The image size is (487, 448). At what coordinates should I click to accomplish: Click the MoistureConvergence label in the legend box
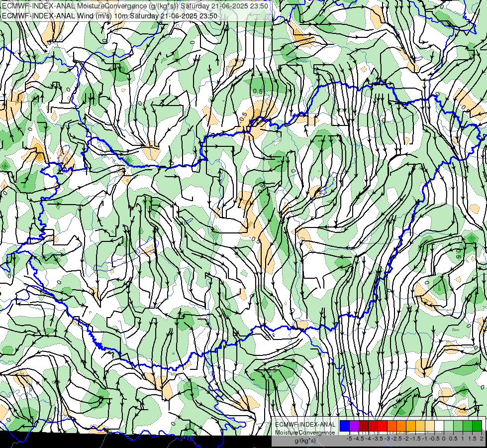click(305, 433)
